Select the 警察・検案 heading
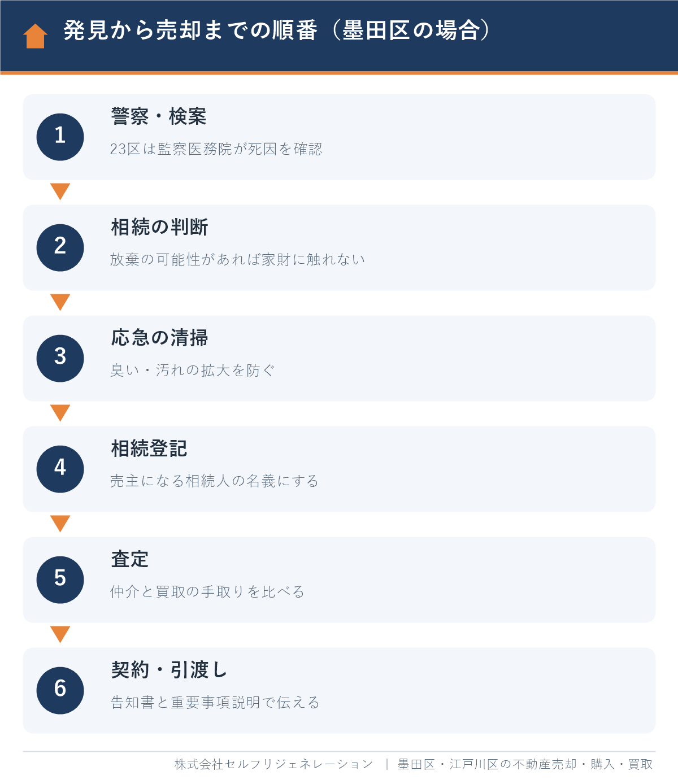 [x=159, y=116]
